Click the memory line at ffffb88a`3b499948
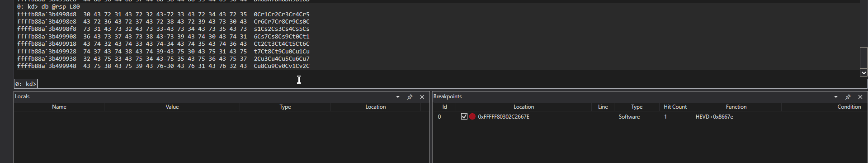868x163 pixels. click(163, 66)
